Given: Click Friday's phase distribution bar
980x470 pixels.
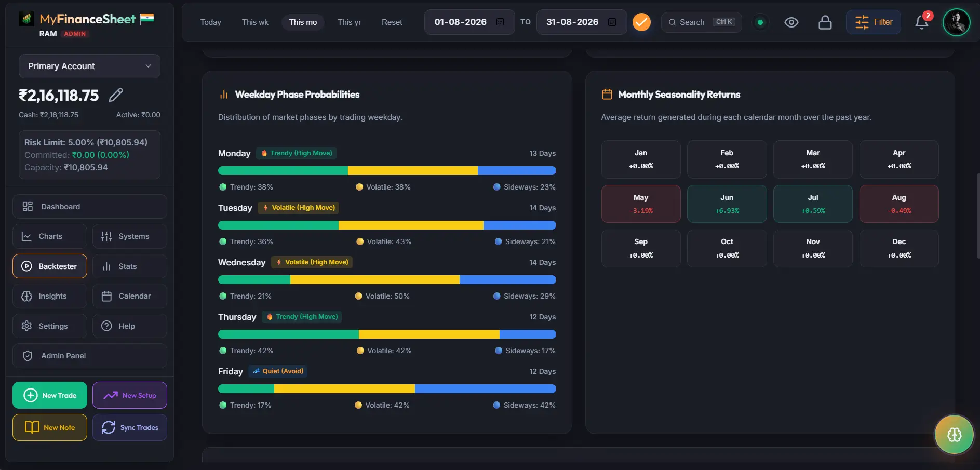Looking at the screenshot, I should pos(387,389).
